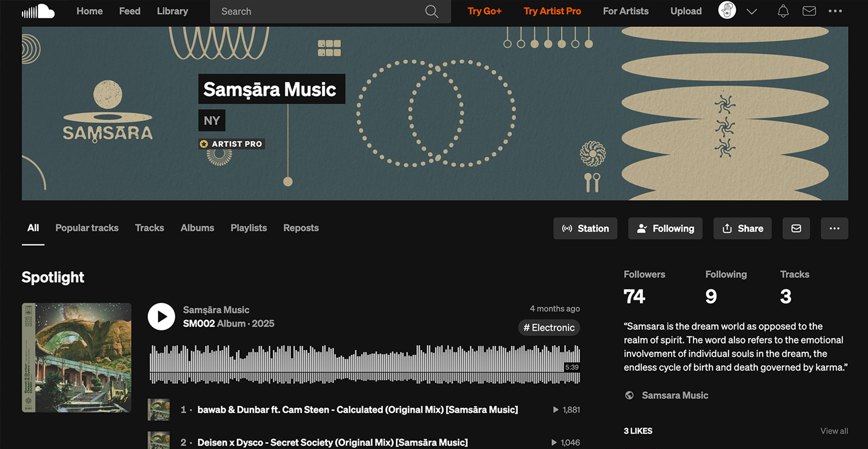Click Try Go+ link
Viewport: 868px width, 449px height.
[x=484, y=11]
